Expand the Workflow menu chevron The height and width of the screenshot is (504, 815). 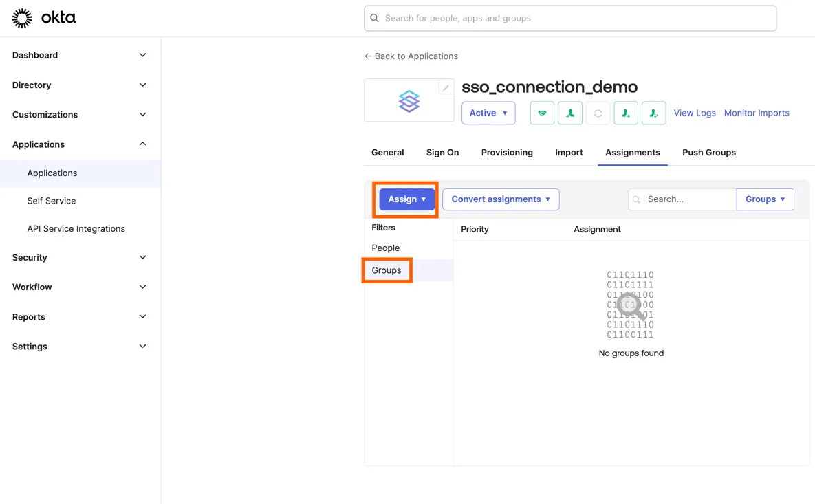click(142, 287)
